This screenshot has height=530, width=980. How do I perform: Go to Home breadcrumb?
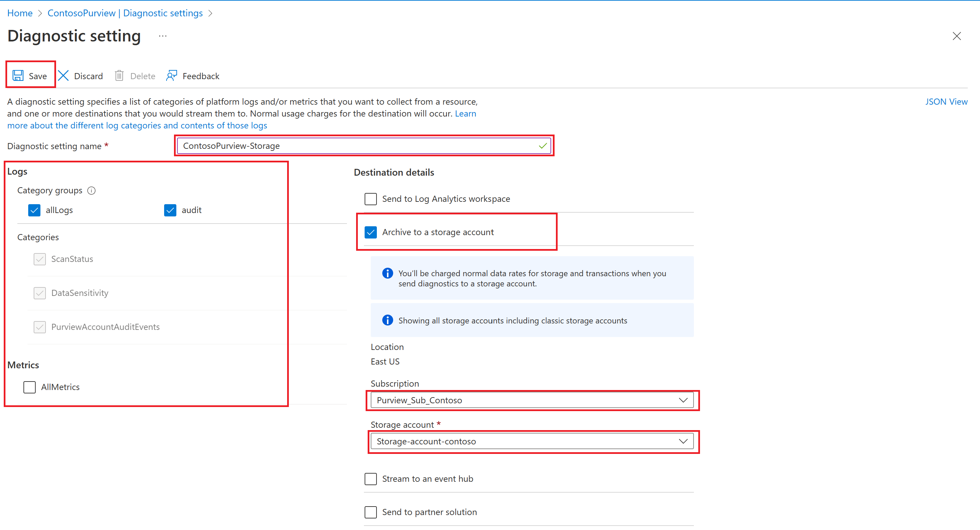[20, 13]
